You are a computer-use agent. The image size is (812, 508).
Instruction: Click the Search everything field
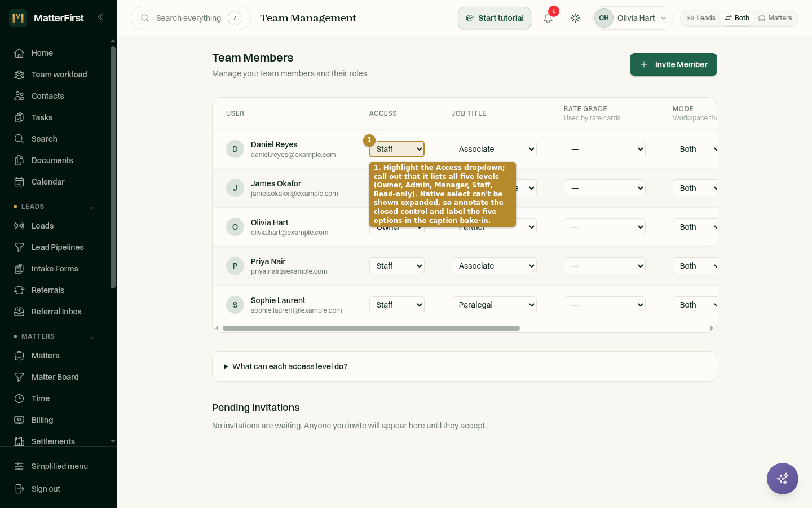[x=191, y=18]
